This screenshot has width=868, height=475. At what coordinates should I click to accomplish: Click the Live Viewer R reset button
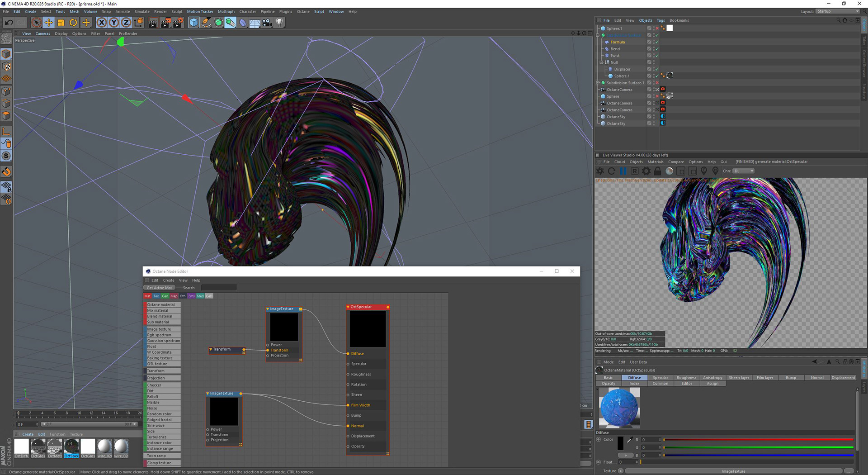pyautogui.click(x=635, y=171)
